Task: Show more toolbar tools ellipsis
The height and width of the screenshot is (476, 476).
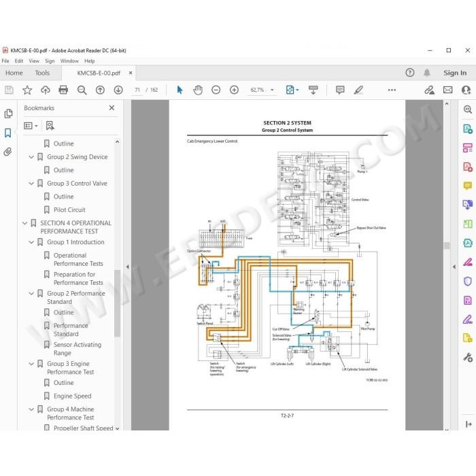Action: click(x=392, y=90)
